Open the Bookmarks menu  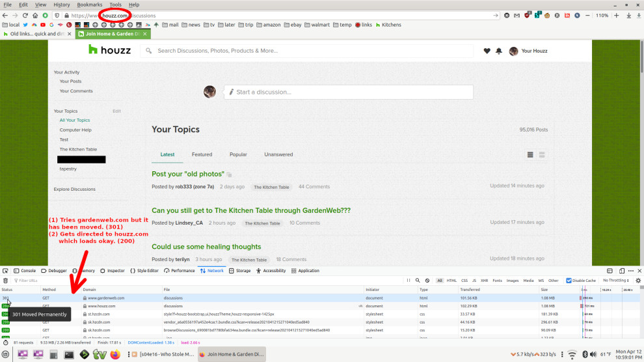click(90, 5)
